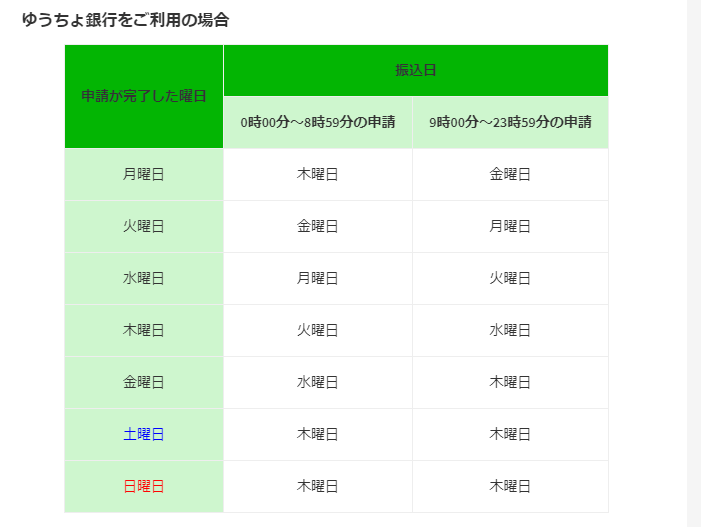Image resolution: width=701 pixels, height=527 pixels.
Task: Select the 月曜日 row label in first column
Action: pos(144,174)
